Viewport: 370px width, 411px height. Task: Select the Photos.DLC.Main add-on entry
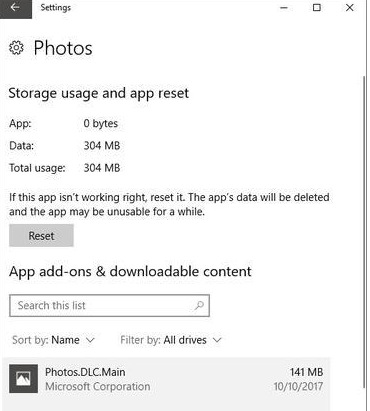pos(166,379)
